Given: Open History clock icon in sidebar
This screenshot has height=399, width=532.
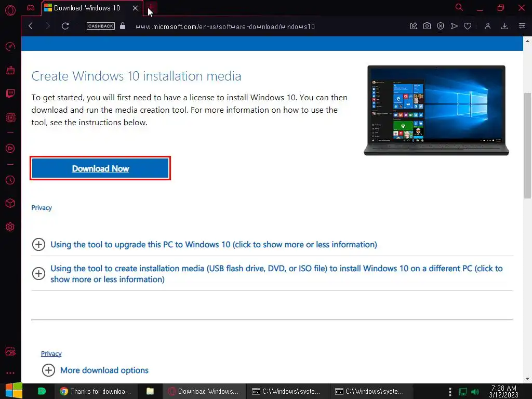Looking at the screenshot, I should click(10, 180).
